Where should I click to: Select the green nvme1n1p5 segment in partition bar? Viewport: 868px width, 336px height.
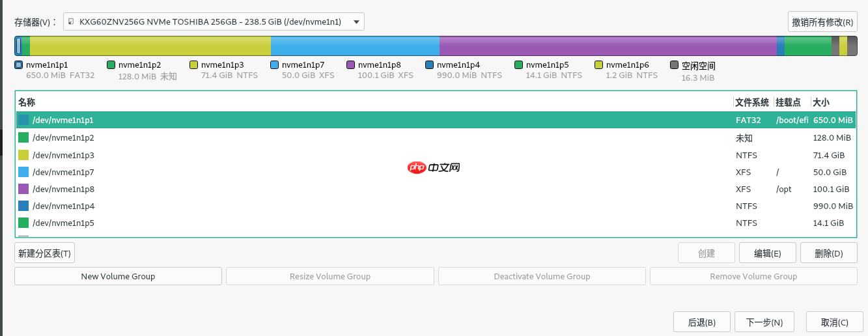click(x=807, y=46)
